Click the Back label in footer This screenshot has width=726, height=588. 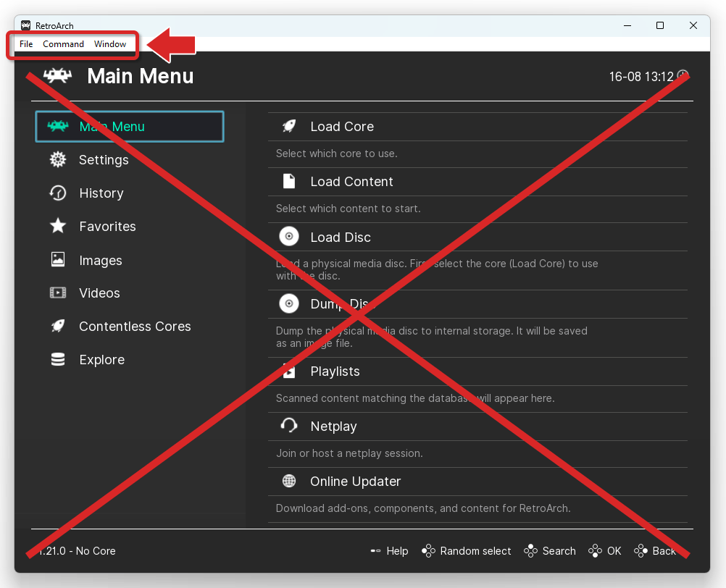(664, 551)
